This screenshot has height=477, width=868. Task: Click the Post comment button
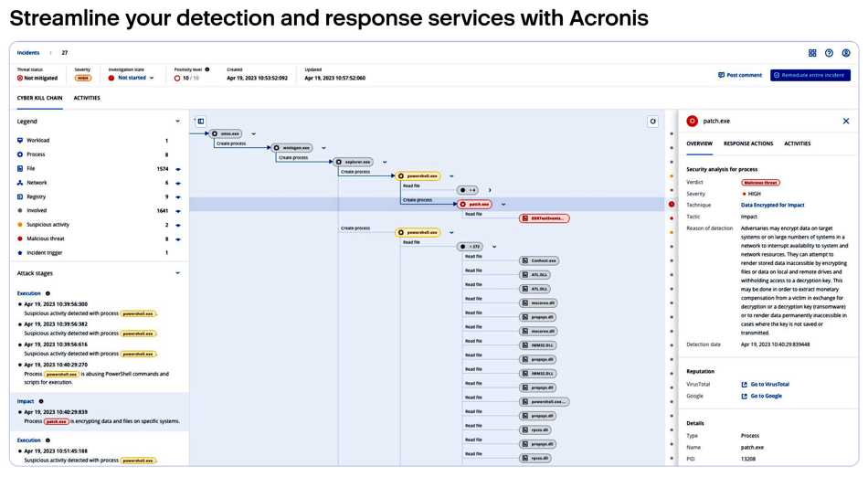point(739,75)
